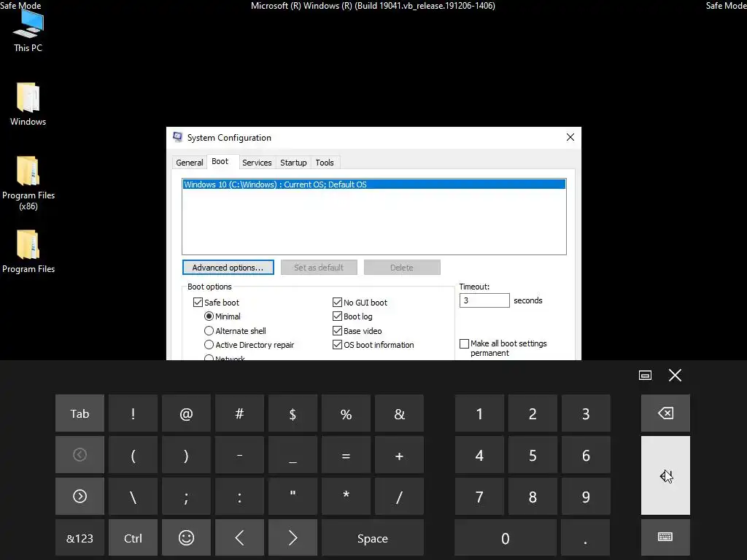
Task: Switch to the Tools tab
Action: tap(325, 163)
